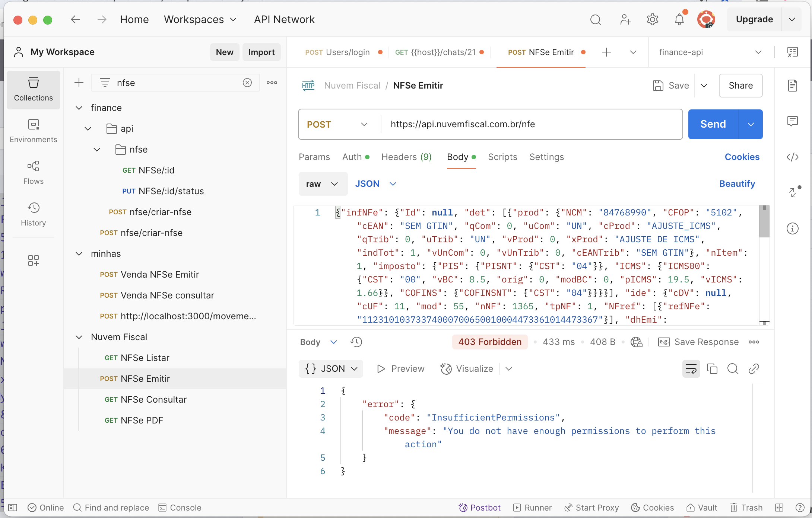This screenshot has height=518, width=812.
Task: Copy response body to clipboard
Action: click(x=712, y=369)
